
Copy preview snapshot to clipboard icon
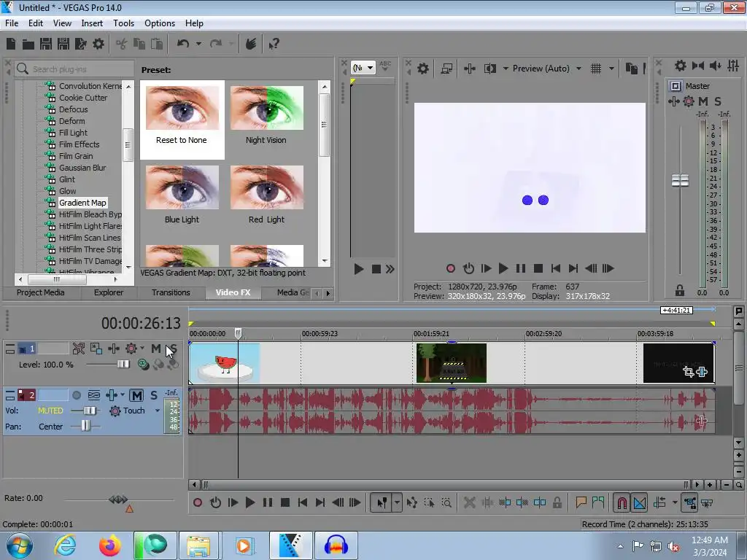(x=631, y=69)
